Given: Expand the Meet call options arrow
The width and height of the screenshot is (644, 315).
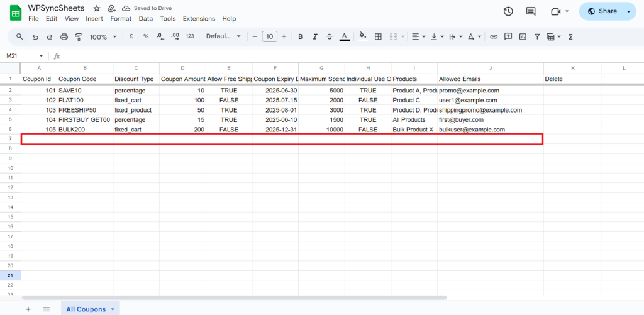Looking at the screenshot, I should coord(567,11).
